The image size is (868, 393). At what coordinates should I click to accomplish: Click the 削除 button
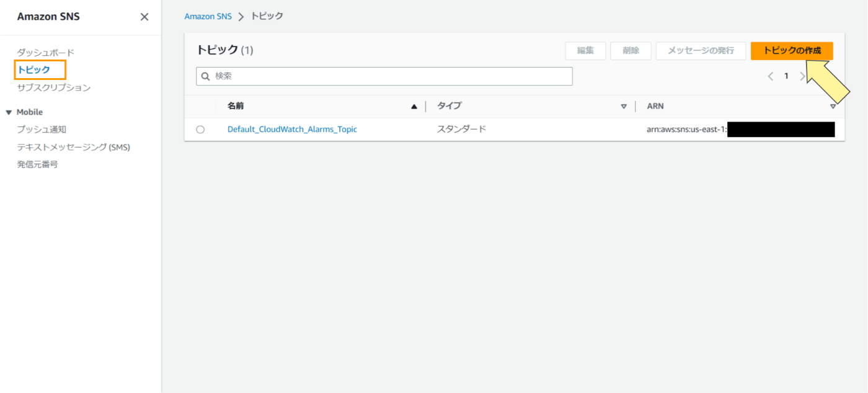coord(631,51)
